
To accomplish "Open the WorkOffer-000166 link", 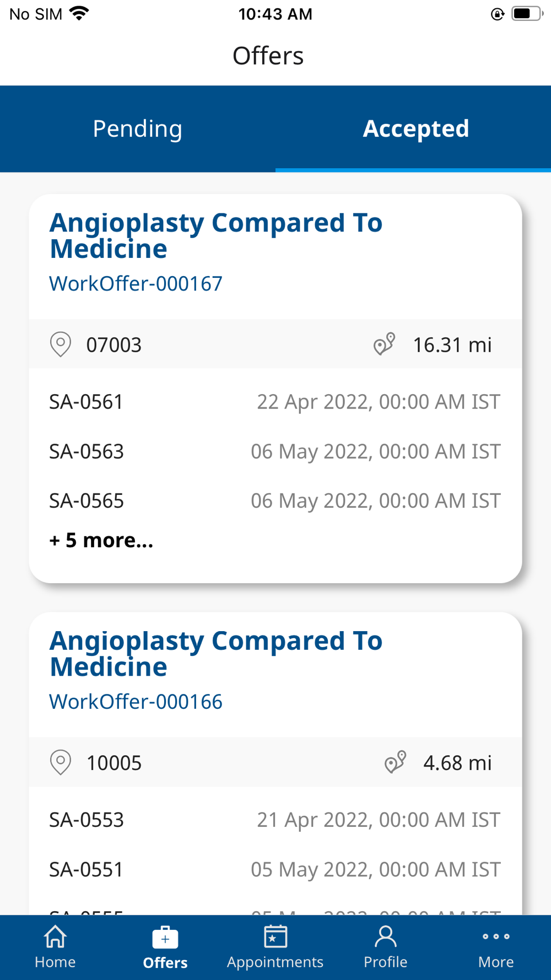I will (x=136, y=702).
